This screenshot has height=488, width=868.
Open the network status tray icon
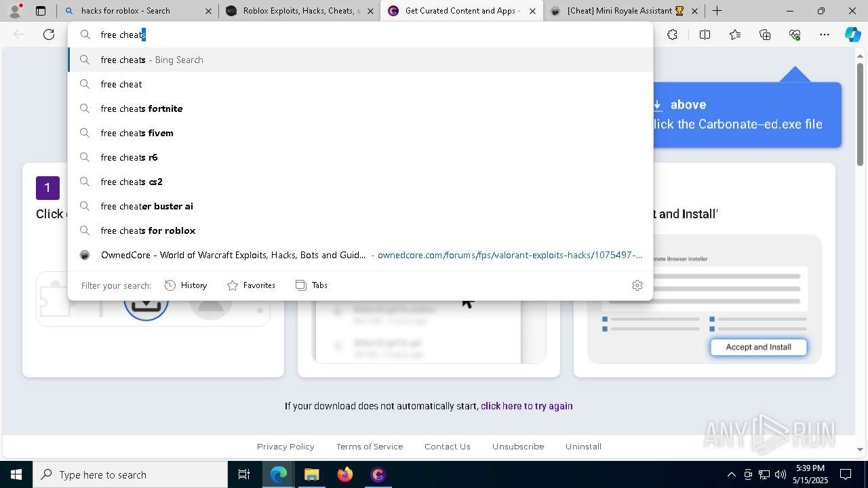tap(764, 474)
